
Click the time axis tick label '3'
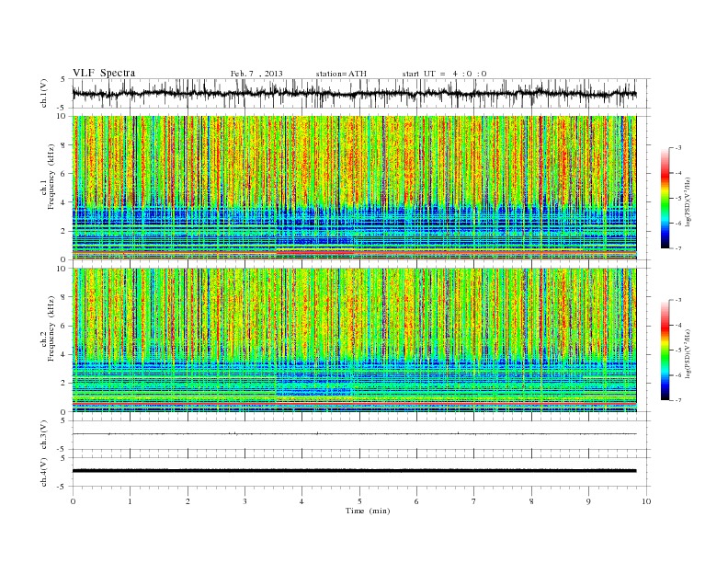pyautogui.click(x=245, y=501)
